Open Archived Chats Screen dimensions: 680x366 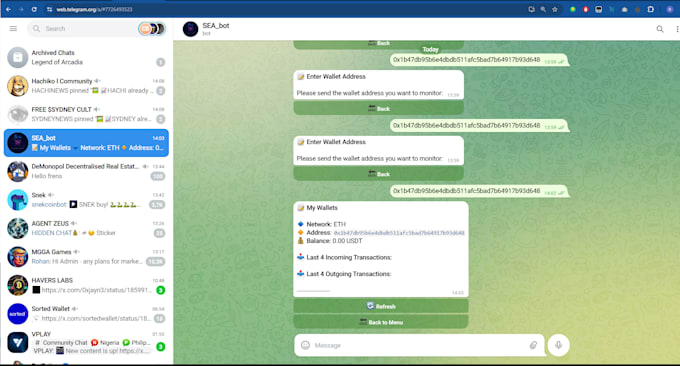86,57
